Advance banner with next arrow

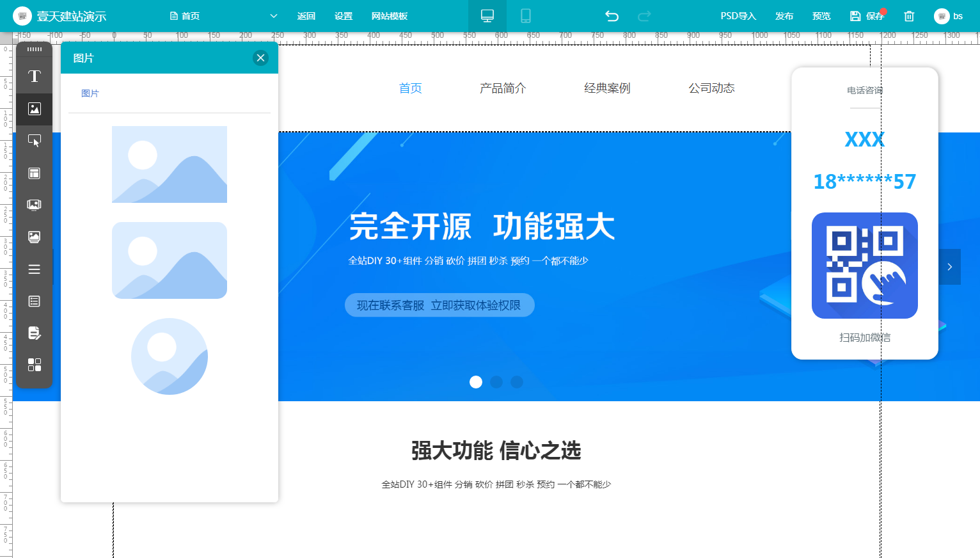[x=950, y=267]
